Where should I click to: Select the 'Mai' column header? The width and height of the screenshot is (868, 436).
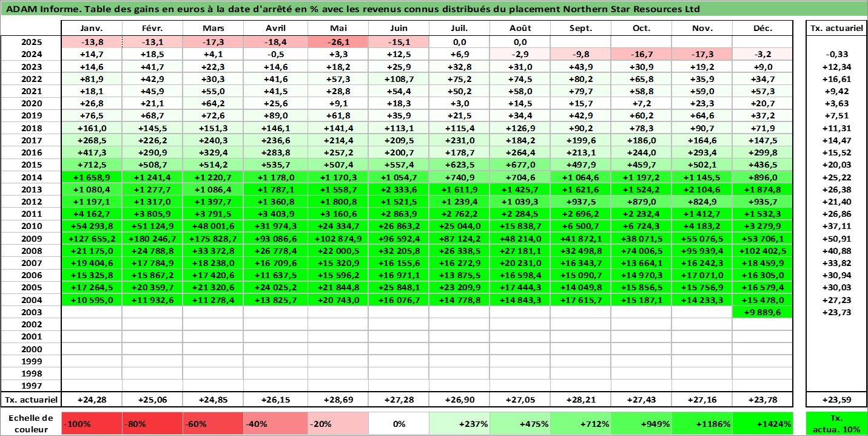[338, 29]
